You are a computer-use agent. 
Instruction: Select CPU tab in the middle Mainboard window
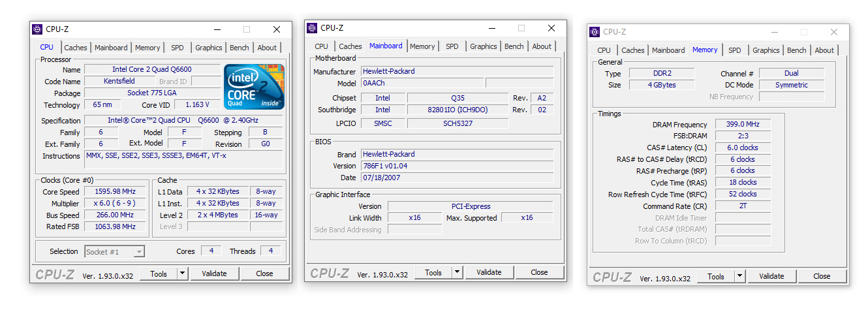(322, 46)
